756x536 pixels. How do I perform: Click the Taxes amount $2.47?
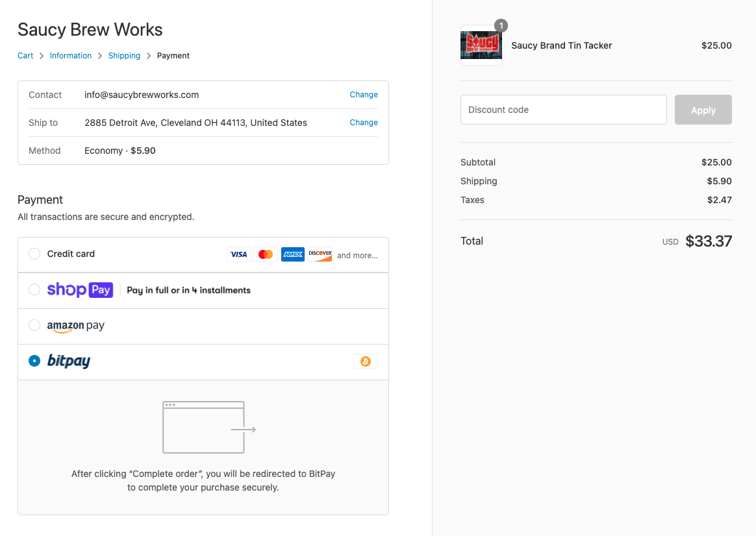coord(720,200)
